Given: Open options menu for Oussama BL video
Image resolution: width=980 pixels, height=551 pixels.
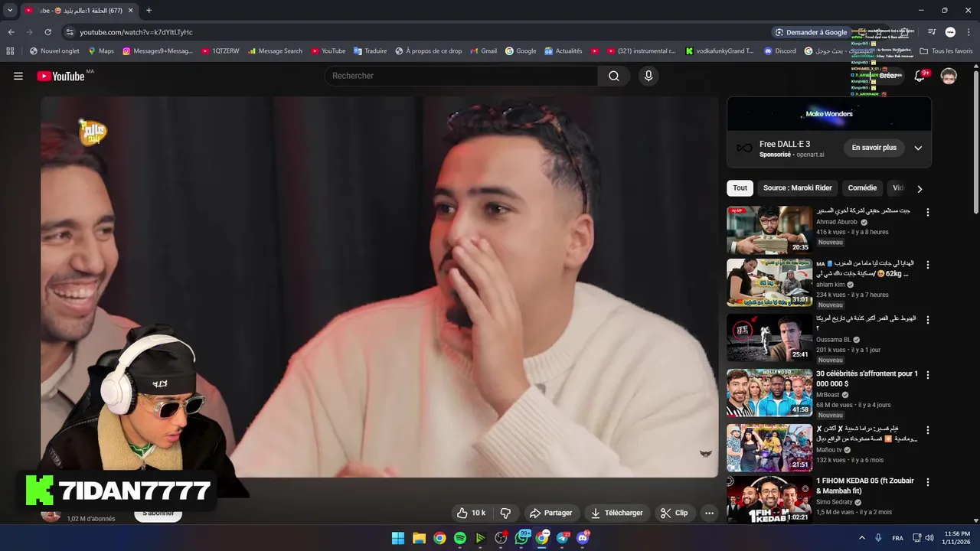Looking at the screenshot, I should pos(927,320).
